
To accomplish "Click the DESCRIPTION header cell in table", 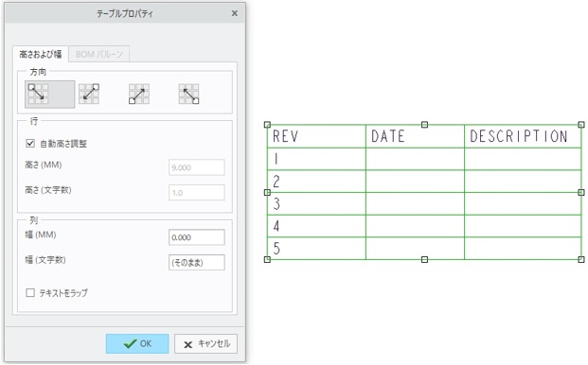I will pos(523,136).
